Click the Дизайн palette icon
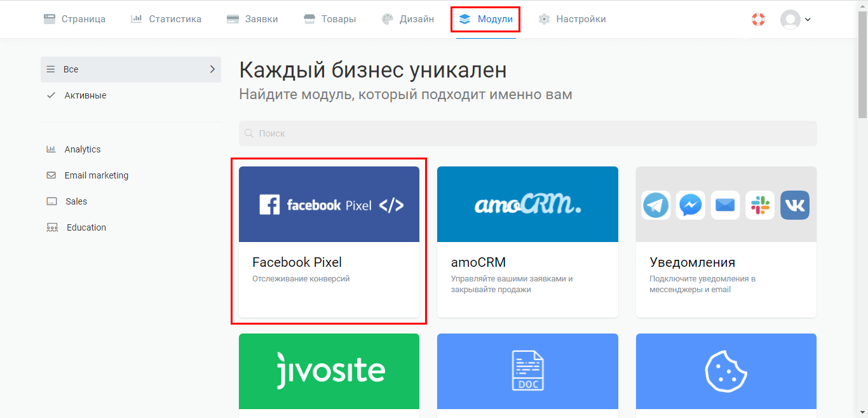 click(x=388, y=19)
